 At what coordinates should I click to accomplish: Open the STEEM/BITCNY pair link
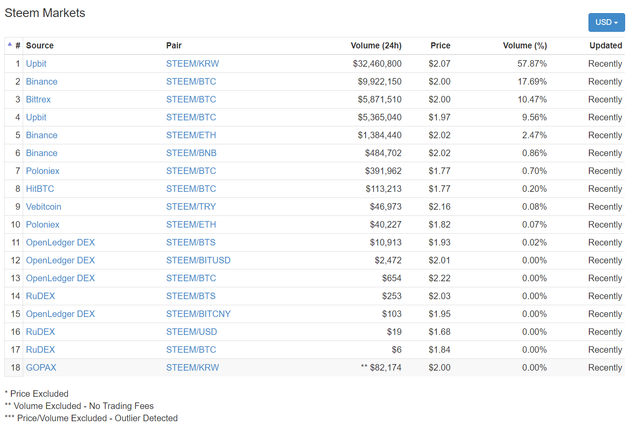point(198,314)
